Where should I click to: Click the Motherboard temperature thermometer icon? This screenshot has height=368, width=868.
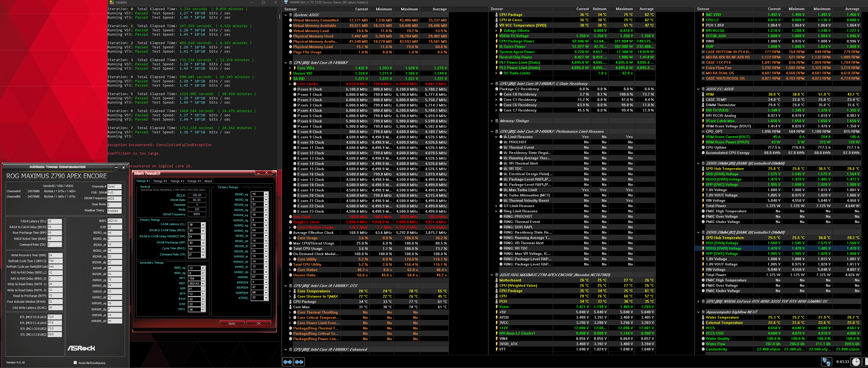[x=497, y=280]
